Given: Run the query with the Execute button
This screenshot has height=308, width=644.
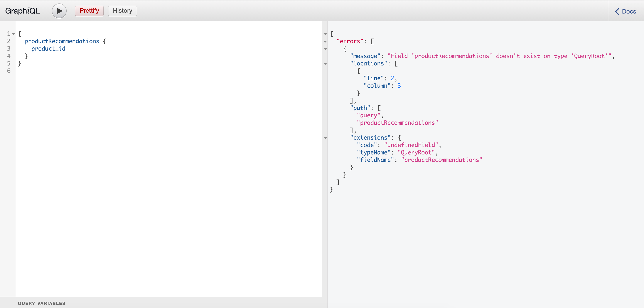Looking at the screenshot, I should point(59,11).
